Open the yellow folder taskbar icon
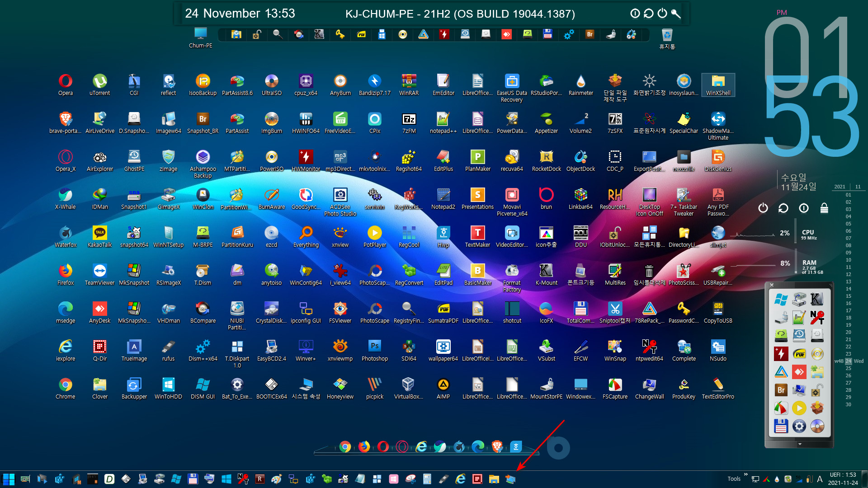 coord(494,479)
